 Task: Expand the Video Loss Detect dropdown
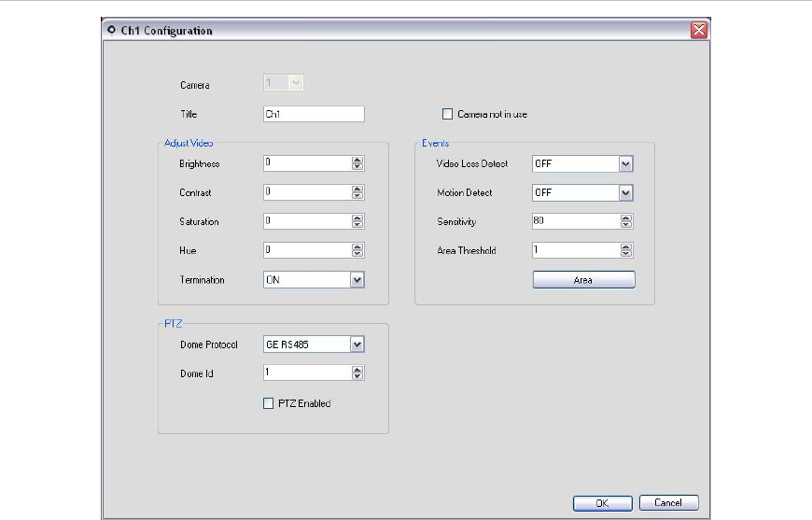click(626, 164)
